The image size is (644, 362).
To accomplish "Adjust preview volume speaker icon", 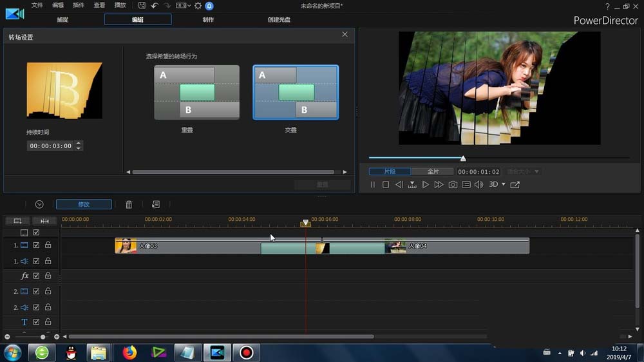I will coord(478,185).
